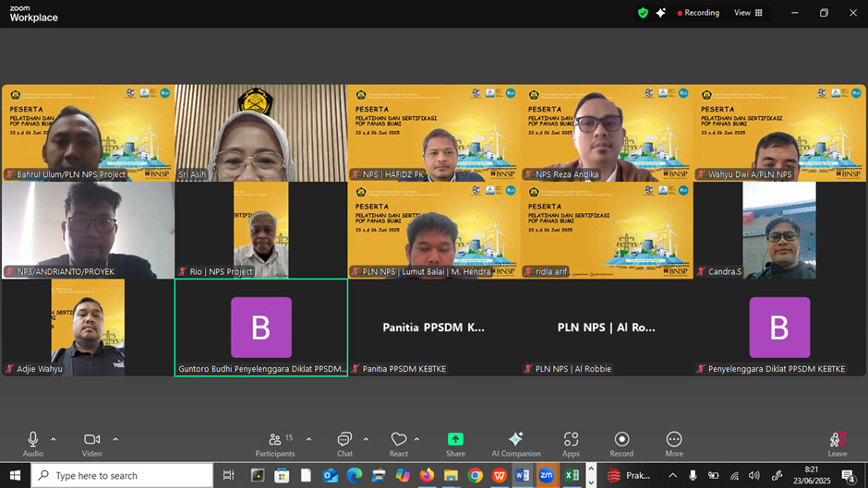
Task: Expand the video options caret
Action: tap(115, 439)
